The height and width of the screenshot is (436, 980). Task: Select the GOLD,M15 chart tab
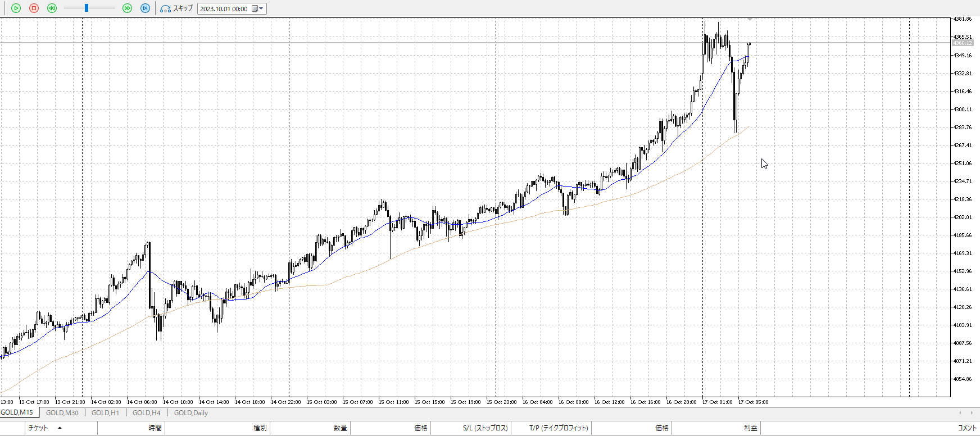pos(17,412)
